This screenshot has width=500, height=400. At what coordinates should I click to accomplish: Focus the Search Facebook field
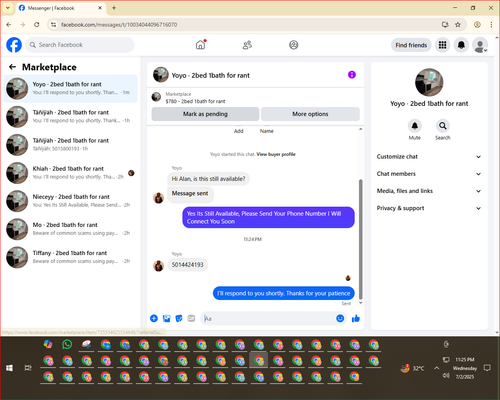[x=80, y=45]
